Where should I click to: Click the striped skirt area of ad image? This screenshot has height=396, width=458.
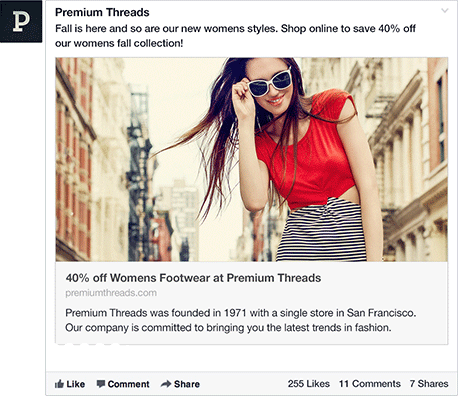(x=322, y=230)
